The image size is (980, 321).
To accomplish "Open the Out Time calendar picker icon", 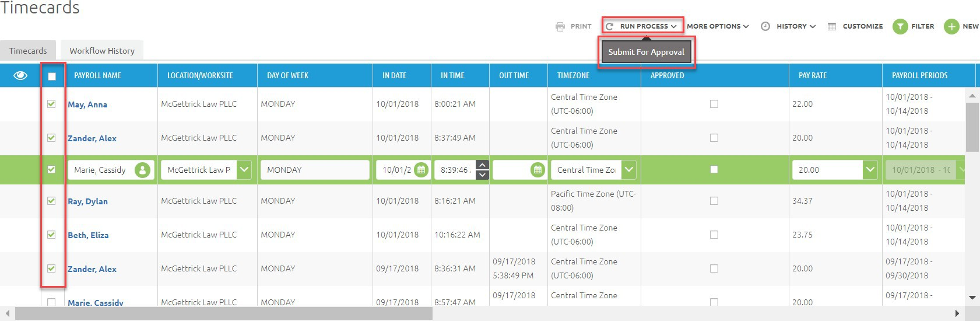I will click(x=538, y=170).
